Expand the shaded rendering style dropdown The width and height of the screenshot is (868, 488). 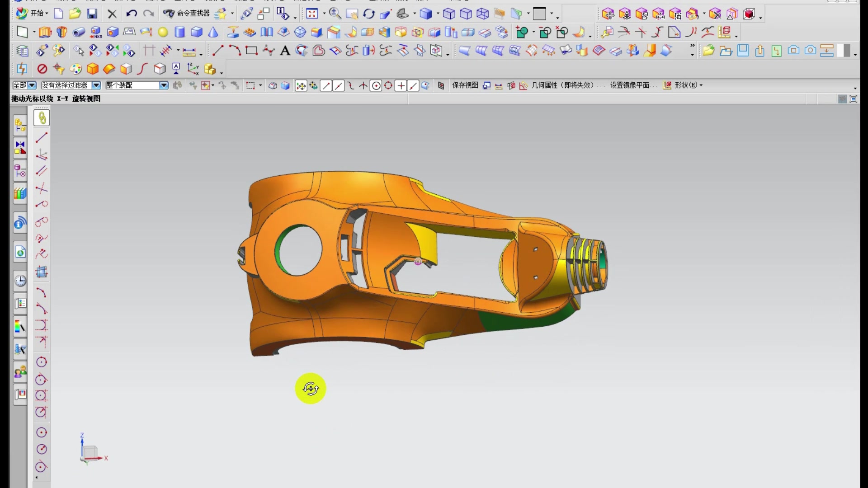[x=438, y=14]
